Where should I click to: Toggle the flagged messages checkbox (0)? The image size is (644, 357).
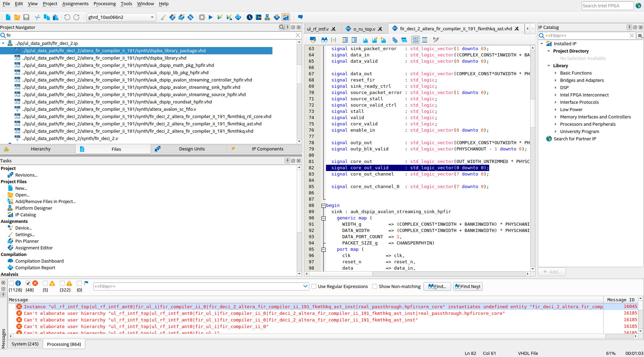coord(79,283)
